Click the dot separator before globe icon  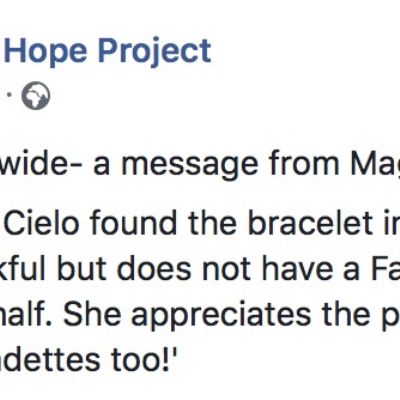(x=10, y=95)
